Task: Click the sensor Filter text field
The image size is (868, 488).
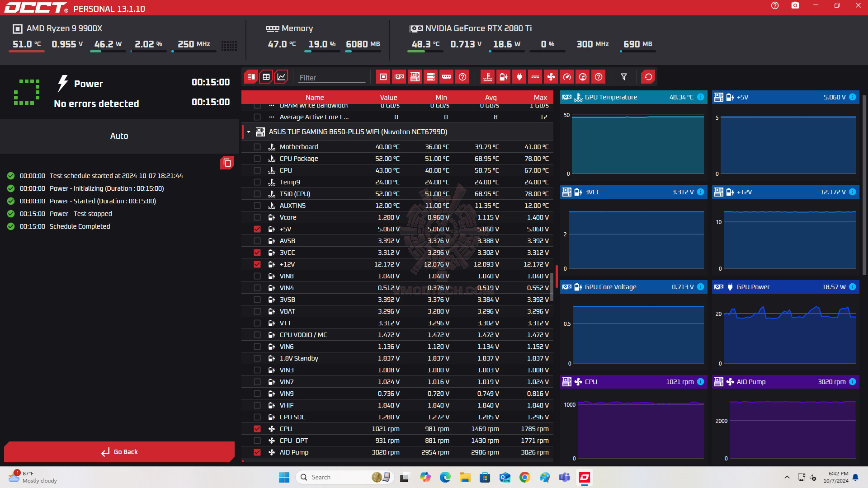Action: coord(331,78)
